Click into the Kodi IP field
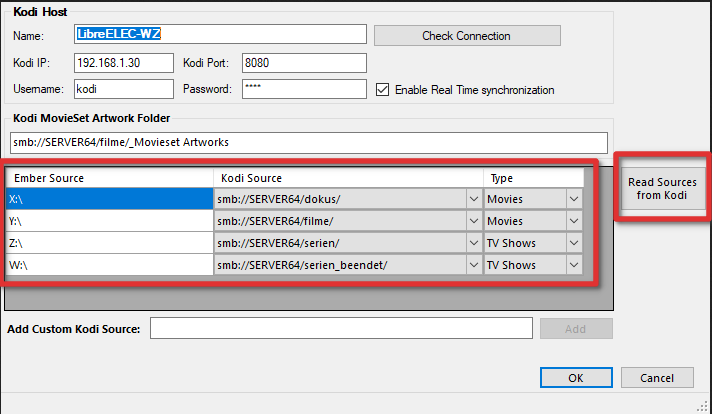The width and height of the screenshot is (712, 414). click(x=124, y=63)
